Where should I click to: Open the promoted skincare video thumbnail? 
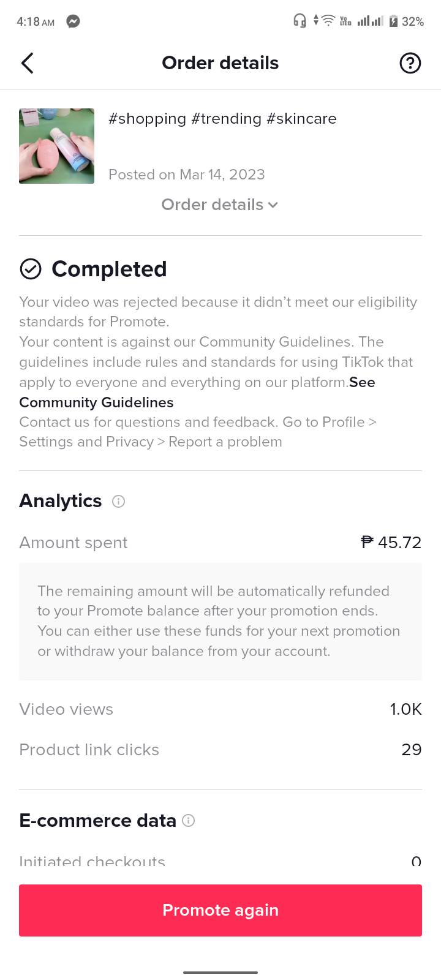(57, 146)
